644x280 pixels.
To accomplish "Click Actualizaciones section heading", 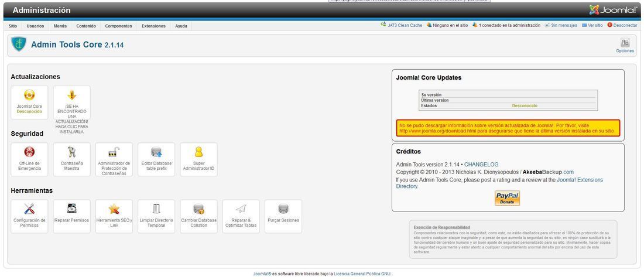I will tap(35, 77).
